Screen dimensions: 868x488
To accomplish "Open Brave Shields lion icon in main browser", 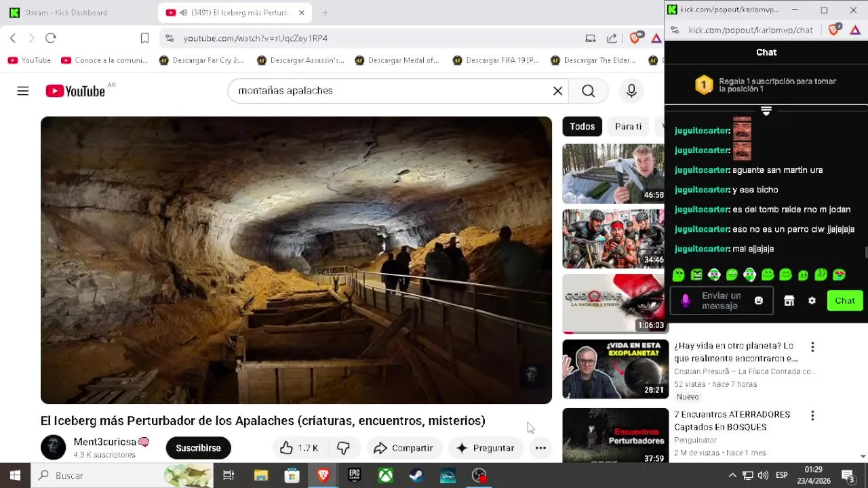I will [x=635, y=39].
